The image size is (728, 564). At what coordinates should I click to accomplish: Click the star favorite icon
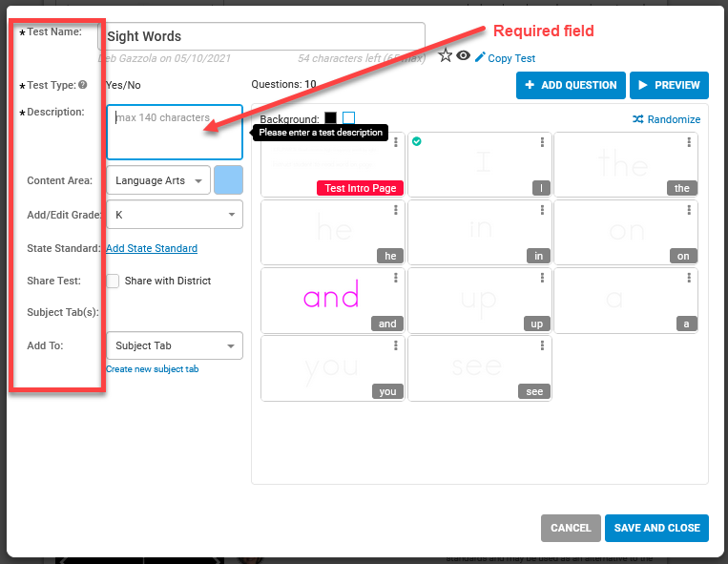point(446,56)
